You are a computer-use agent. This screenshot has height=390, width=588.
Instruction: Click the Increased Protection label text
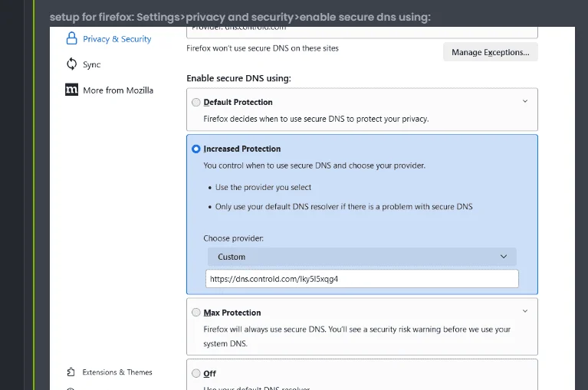pos(242,149)
